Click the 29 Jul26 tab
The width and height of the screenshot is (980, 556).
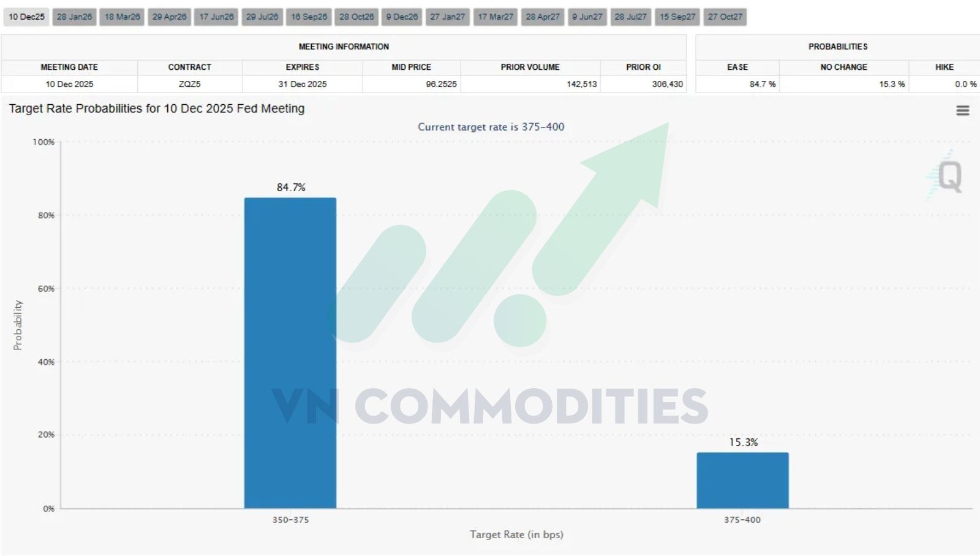(262, 17)
